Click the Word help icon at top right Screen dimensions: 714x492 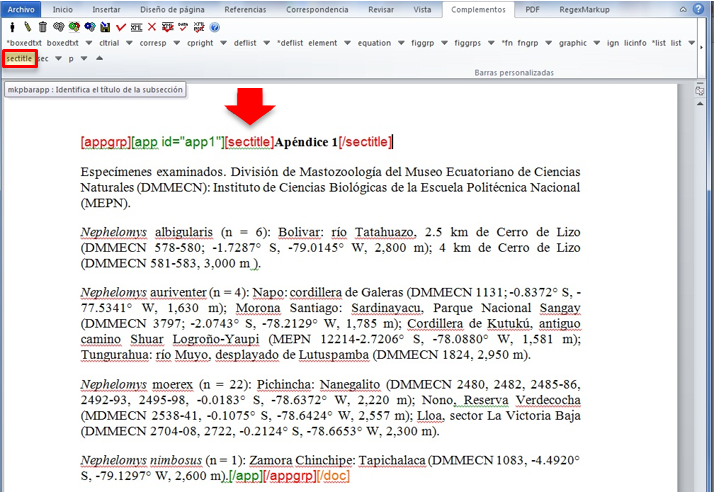pyautogui.click(x=699, y=9)
